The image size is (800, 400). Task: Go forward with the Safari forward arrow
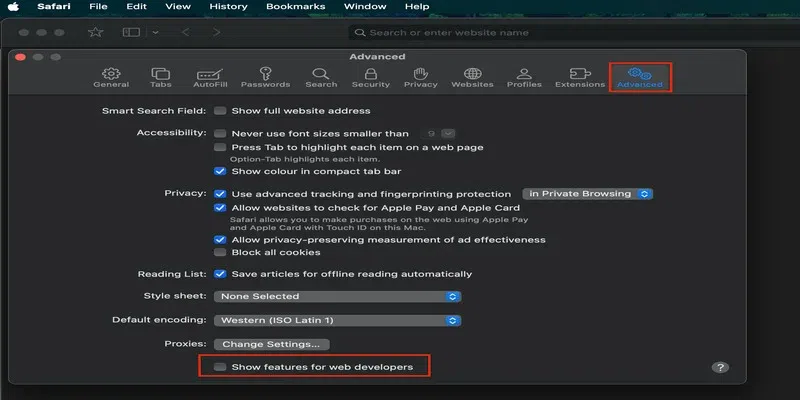click(217, 32)
